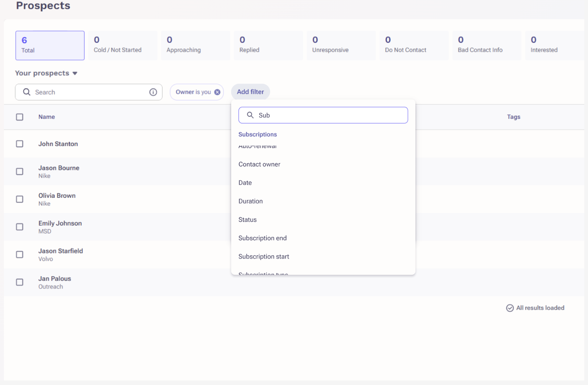Remove the 'Owner is you' filter
588x385 pixels.
[x=217, y=92]
